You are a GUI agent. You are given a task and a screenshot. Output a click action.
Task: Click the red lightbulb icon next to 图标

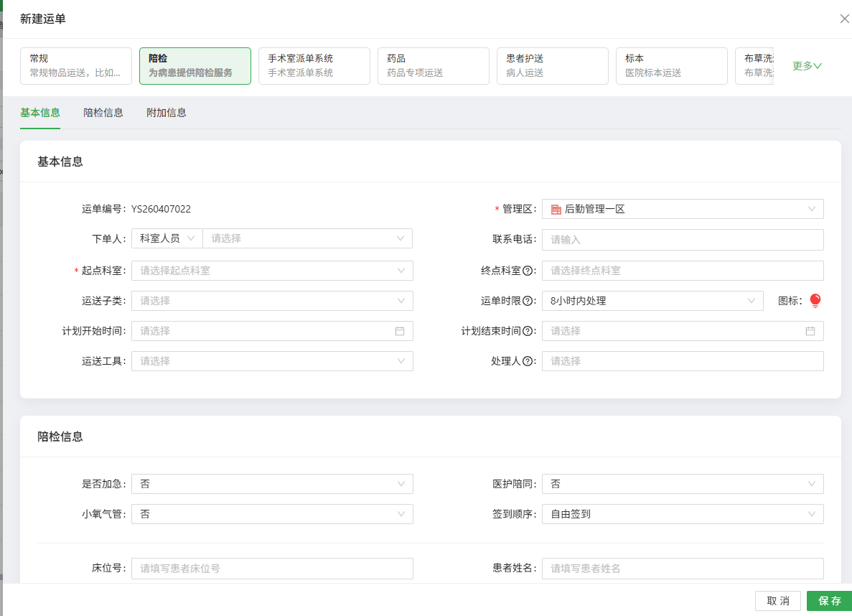point(815,301)
